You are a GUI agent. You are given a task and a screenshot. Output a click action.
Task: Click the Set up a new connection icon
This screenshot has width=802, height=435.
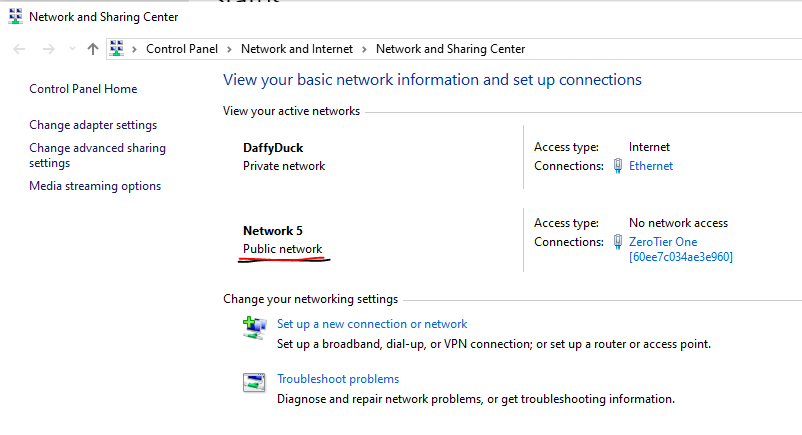254,327
